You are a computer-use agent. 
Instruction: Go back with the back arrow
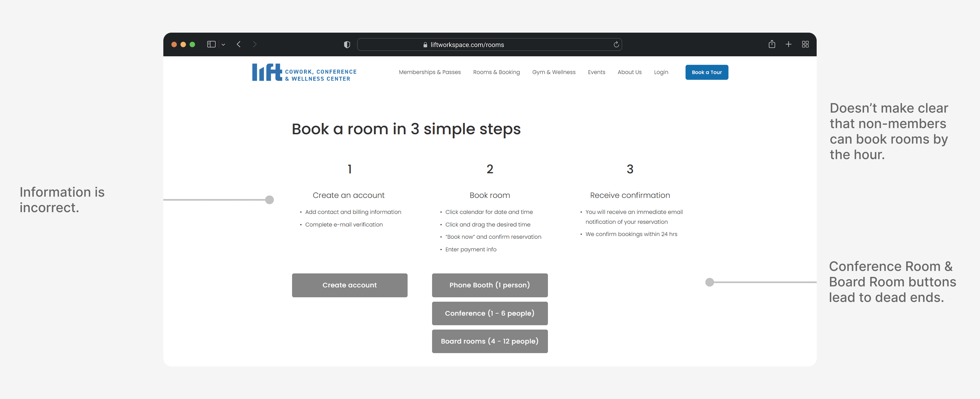238,44
